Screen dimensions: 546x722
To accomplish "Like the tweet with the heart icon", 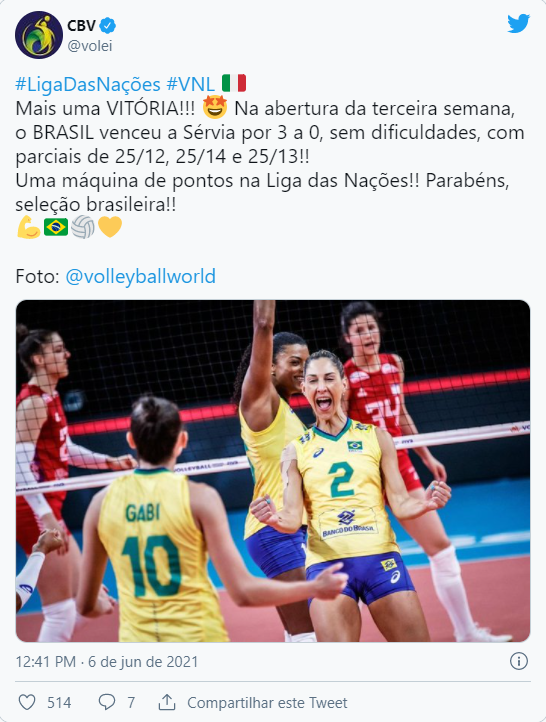I will pos(27,702).
